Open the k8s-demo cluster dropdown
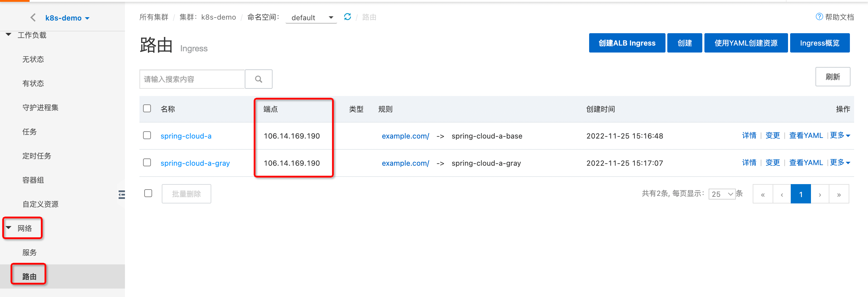 tap(67, 18)
